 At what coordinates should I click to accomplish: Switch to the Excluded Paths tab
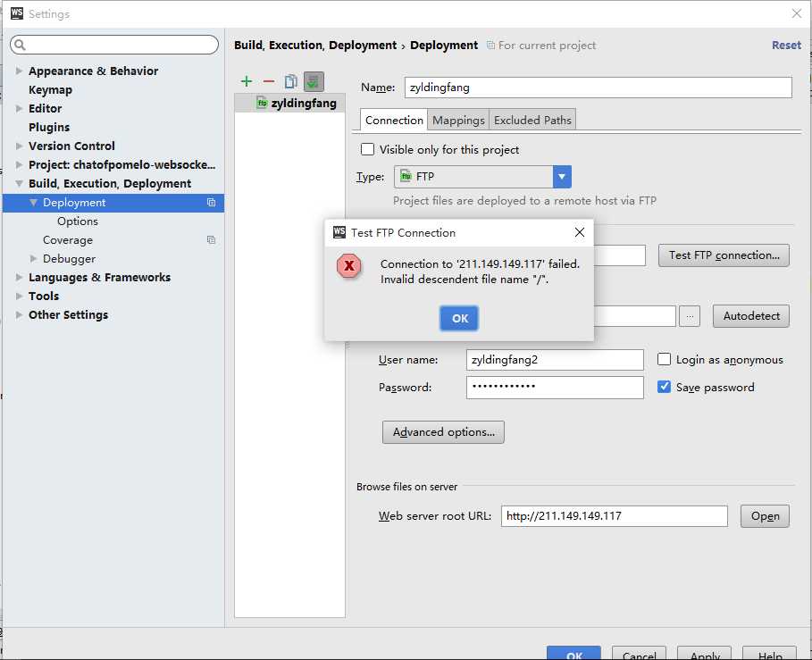(x=532, y=120)
